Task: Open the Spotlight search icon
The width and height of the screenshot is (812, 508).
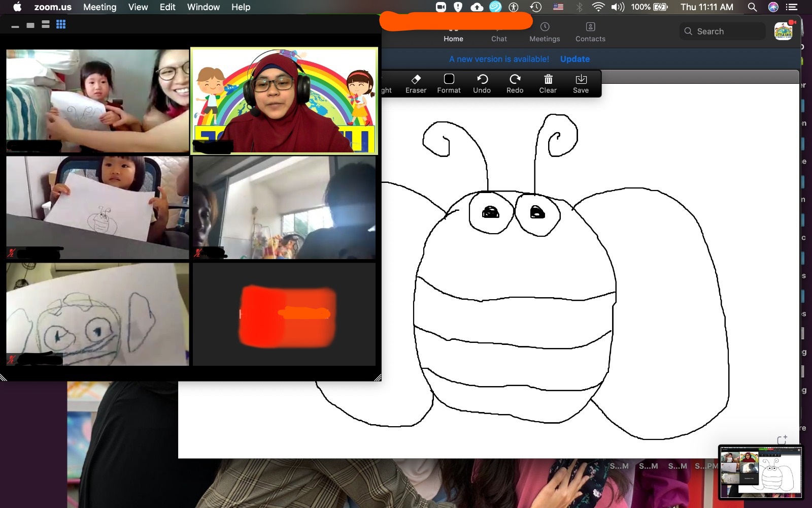Action: point(752,7)
